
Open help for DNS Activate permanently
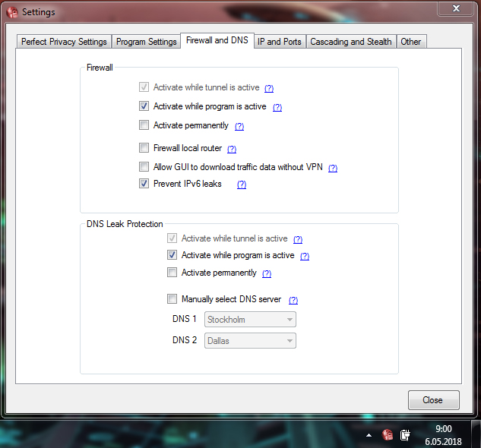click(x=267, y=273)
